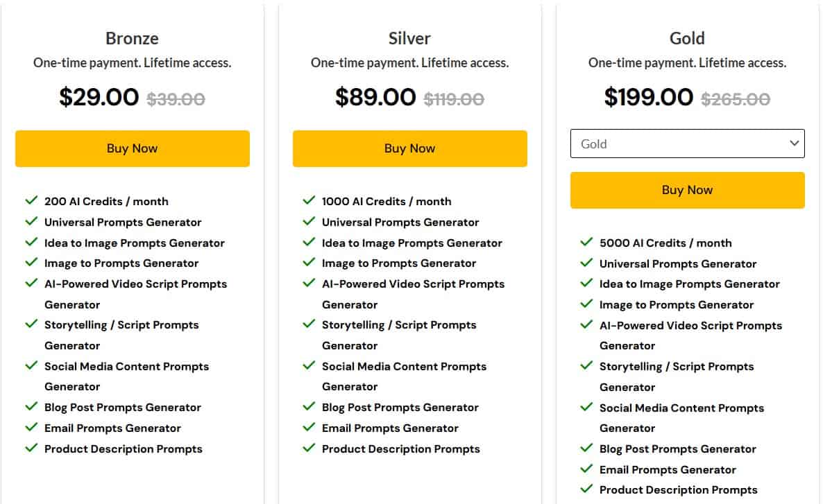Click the Bronze plan title
This screenshot has width=823, height=504.
(132, 38)
